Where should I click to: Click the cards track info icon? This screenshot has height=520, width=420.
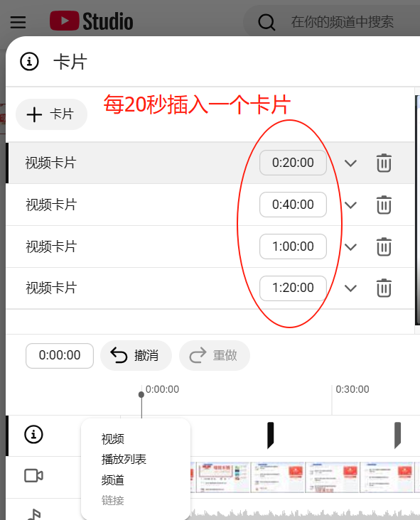tap(33, 434)
